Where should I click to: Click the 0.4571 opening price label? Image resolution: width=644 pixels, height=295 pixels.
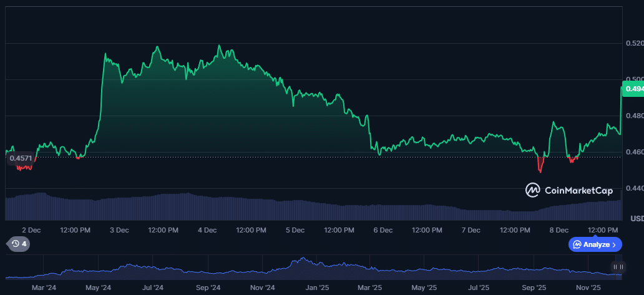[x=20, y=159]
